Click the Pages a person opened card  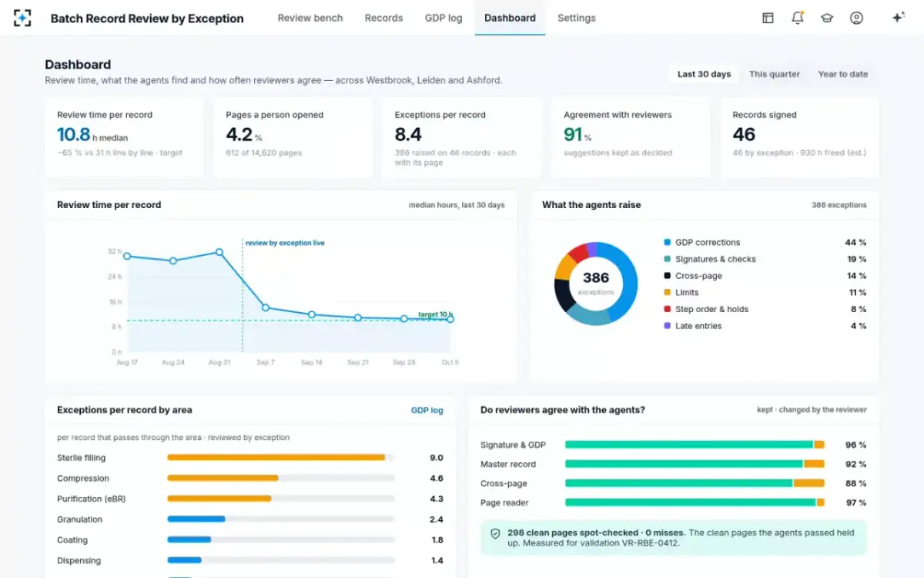pos(293,138)
